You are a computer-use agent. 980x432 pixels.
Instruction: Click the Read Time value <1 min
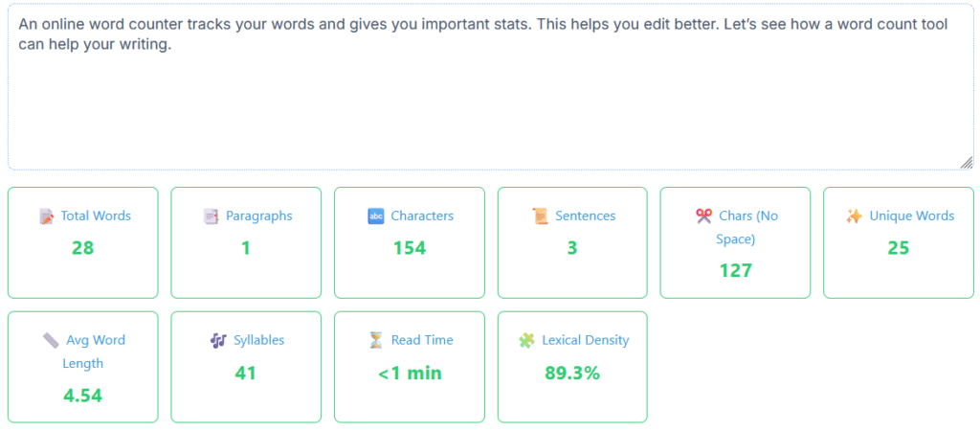tap(410, 374)
